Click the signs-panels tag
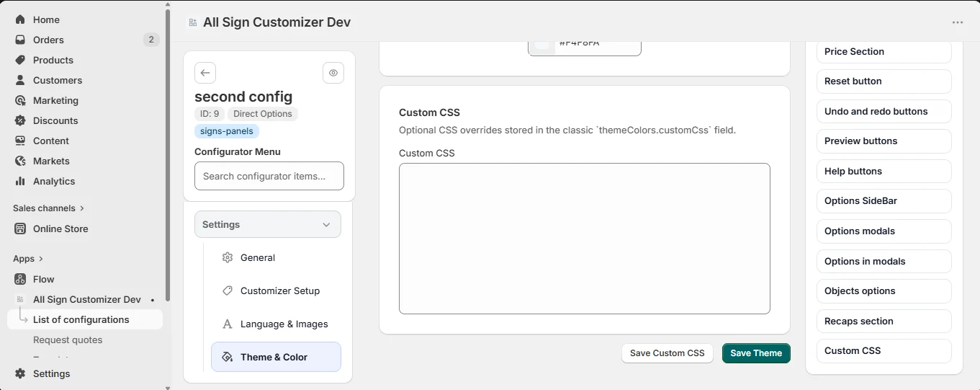Viewport: 980px width, 390px height. [227, 131]
